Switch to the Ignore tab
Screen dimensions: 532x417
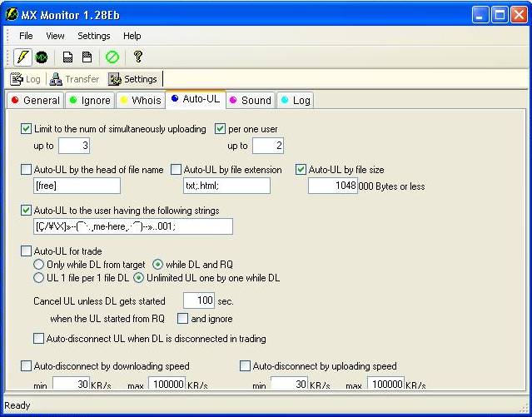tap(90, 101)
